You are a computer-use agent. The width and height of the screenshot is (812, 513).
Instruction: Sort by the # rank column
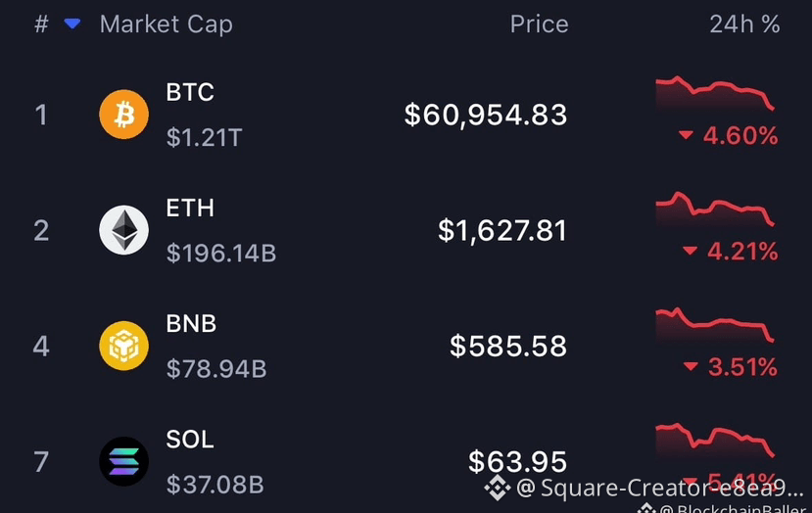(x=41, y=23)
